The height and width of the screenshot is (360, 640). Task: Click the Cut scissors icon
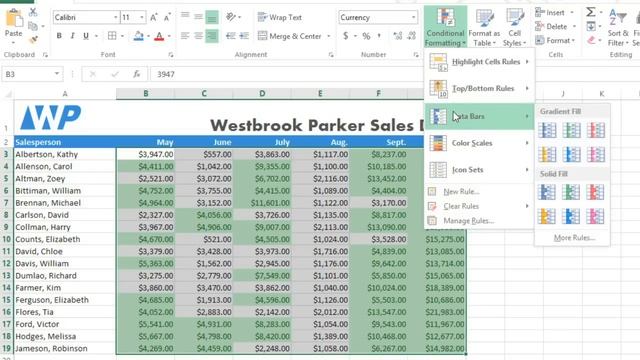(33, 12)
